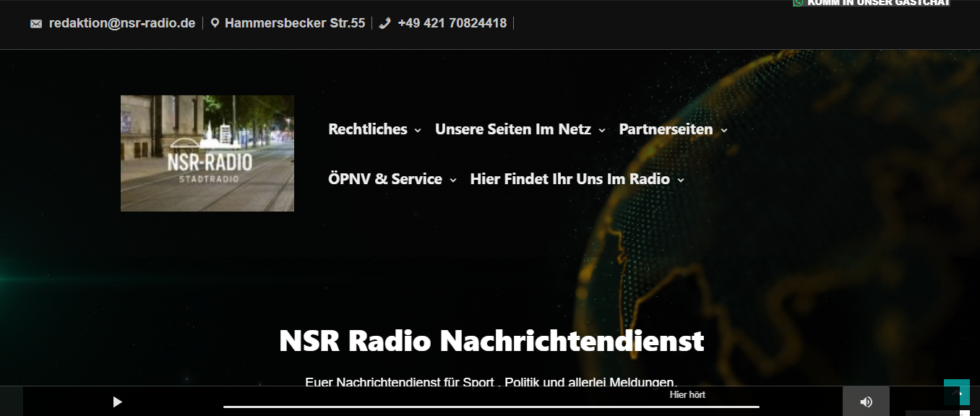Click the WhatsApp icon at top

(x=798, y=3)
